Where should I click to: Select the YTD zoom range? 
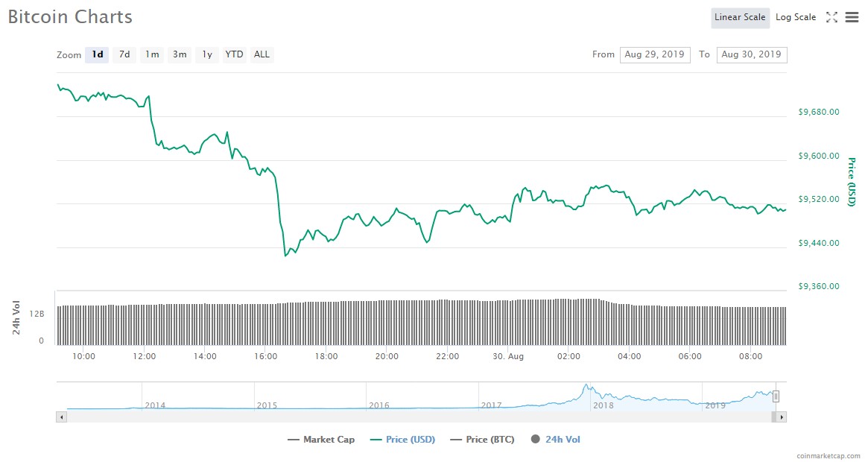coord(234,54)
